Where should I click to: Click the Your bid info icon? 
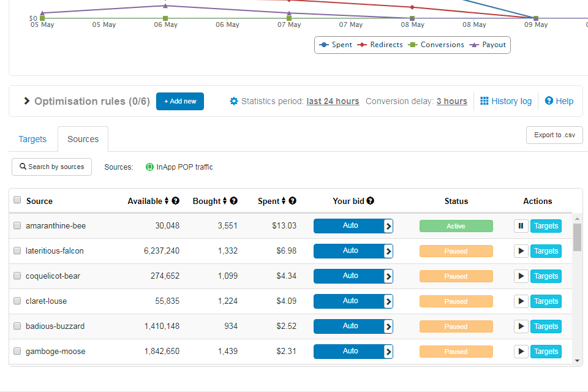point(371,201)
